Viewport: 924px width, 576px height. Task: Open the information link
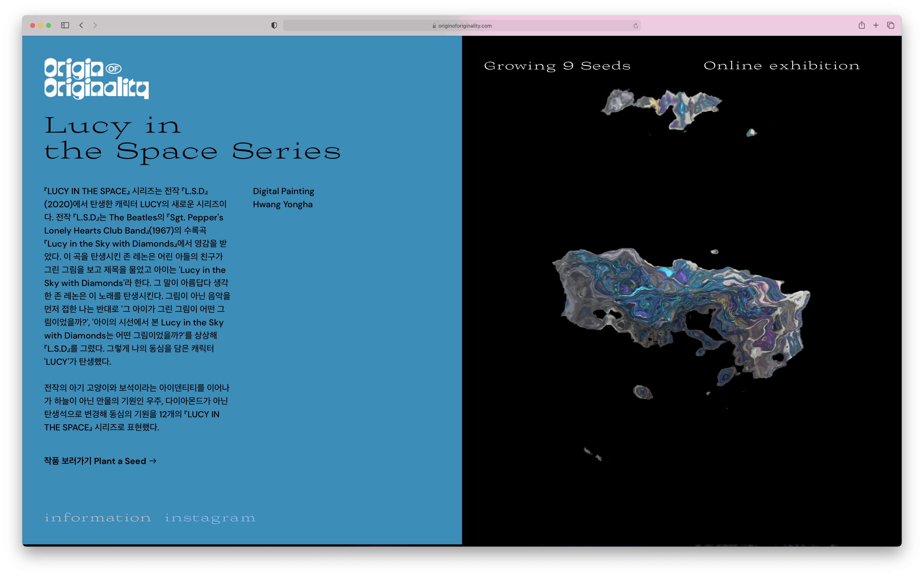point(98,518)
